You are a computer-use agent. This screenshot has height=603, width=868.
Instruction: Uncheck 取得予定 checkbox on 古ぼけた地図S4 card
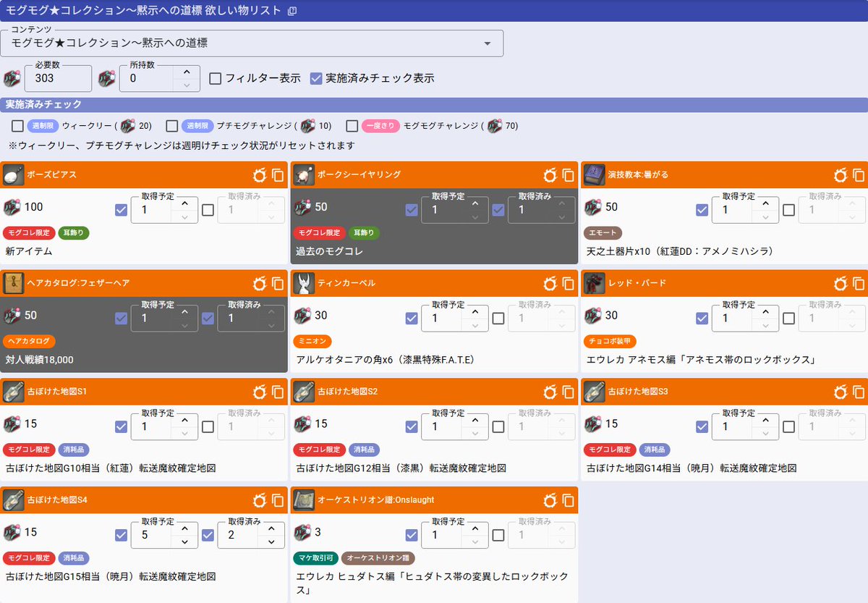(x=122, y=535)
